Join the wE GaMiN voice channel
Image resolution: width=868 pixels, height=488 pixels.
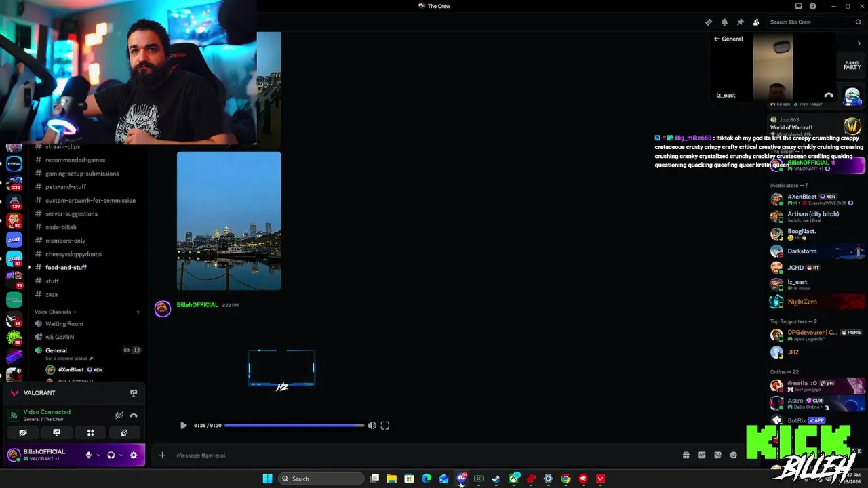click(60, 337)
